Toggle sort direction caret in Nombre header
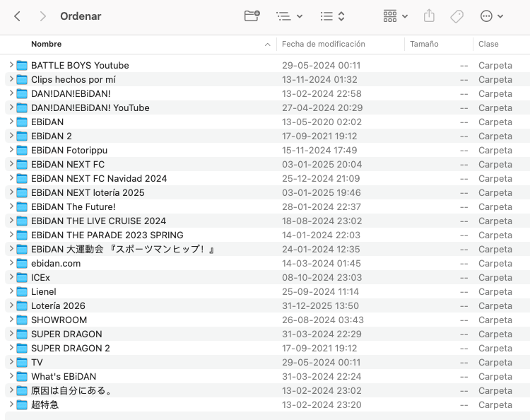530x420 pixels. coord(267,45)
